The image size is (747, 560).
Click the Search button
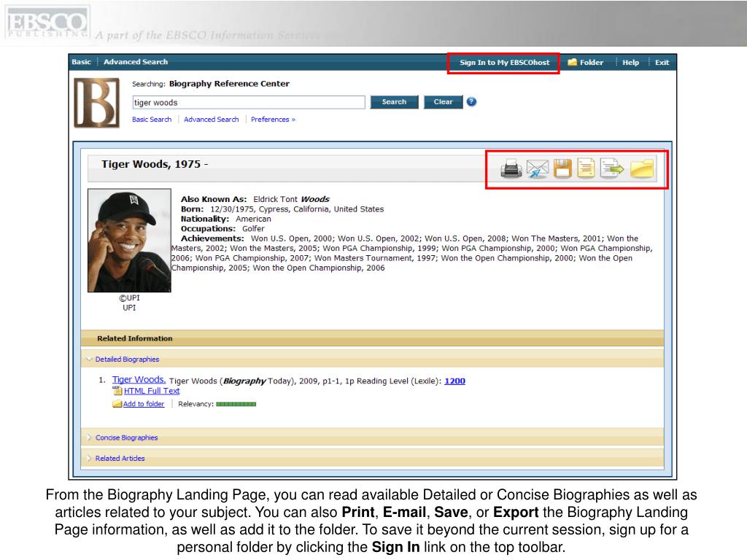(x=394, y=102)
